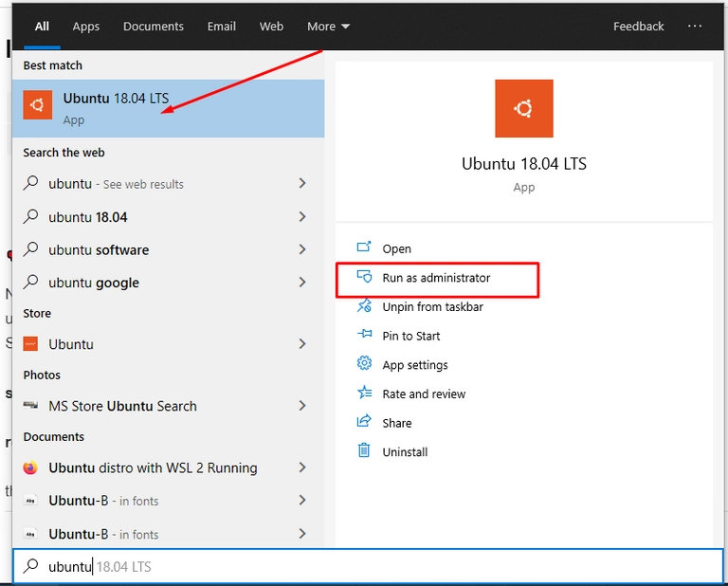Click 'Ubuntu 18.04 LTS' heading in preview pane

[x=523, y=163]
